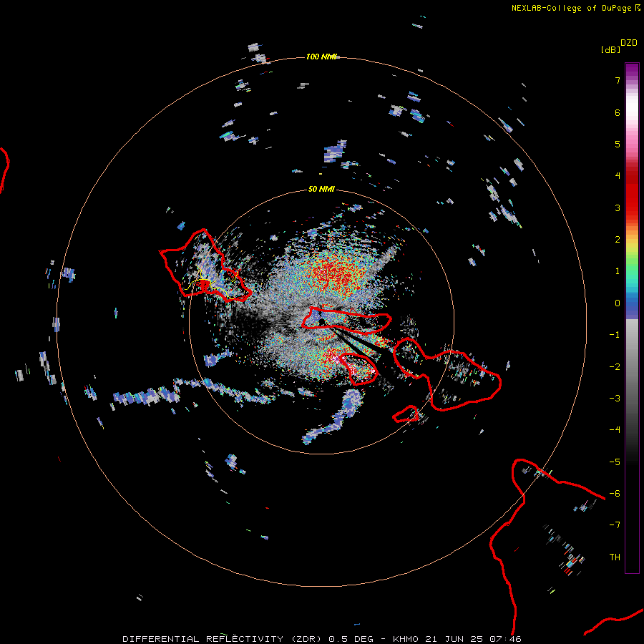Click the "50 NMI" range ring label
The height and width of the screenshot is (644, 644).
click(x=321, y=189)
